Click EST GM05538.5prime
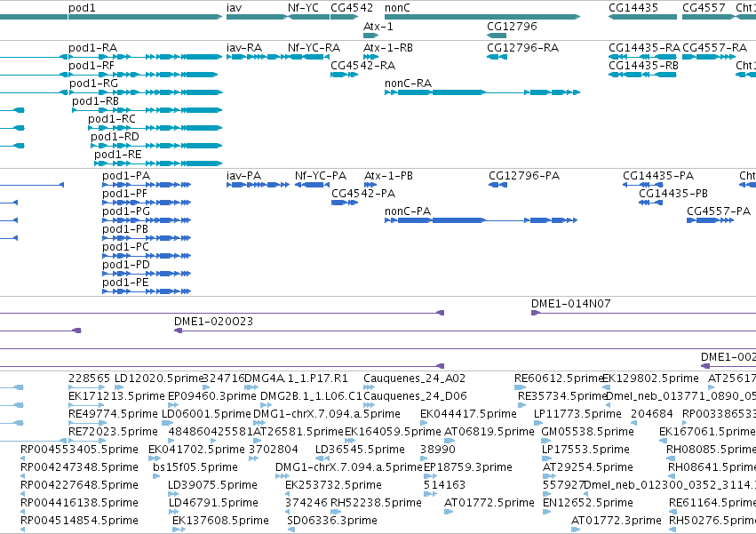 pyautogui.click(x=588, y=432)
